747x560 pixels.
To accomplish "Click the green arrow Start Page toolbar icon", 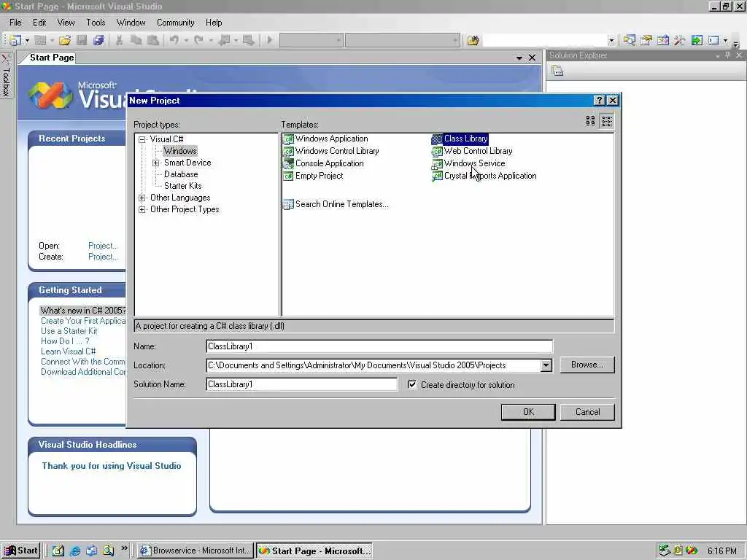I will click(697, 41).
